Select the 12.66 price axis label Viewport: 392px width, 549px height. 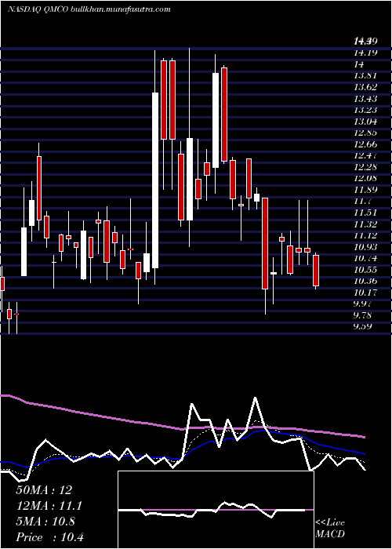point(365,144)
